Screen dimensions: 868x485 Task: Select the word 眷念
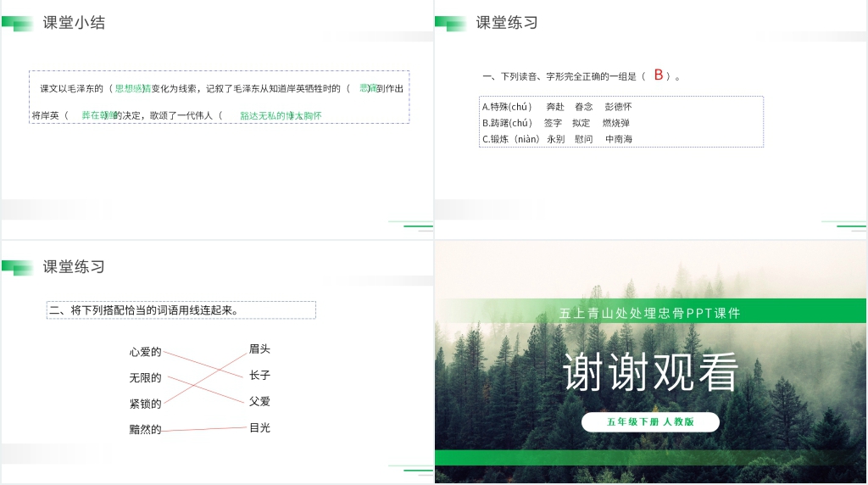(x=583, y=107)
